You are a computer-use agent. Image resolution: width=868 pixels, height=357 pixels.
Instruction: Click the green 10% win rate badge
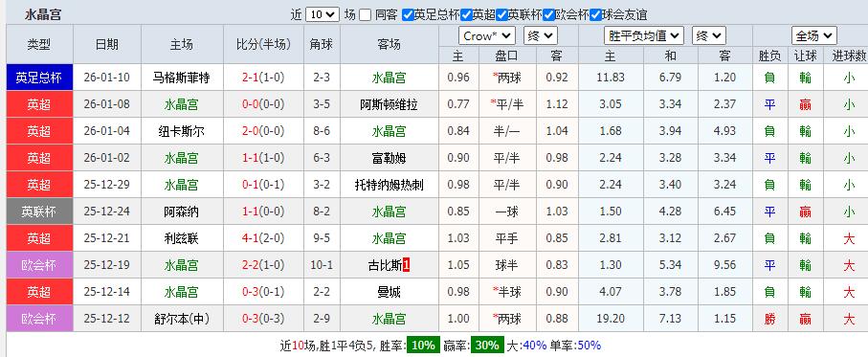click(424, 346)
